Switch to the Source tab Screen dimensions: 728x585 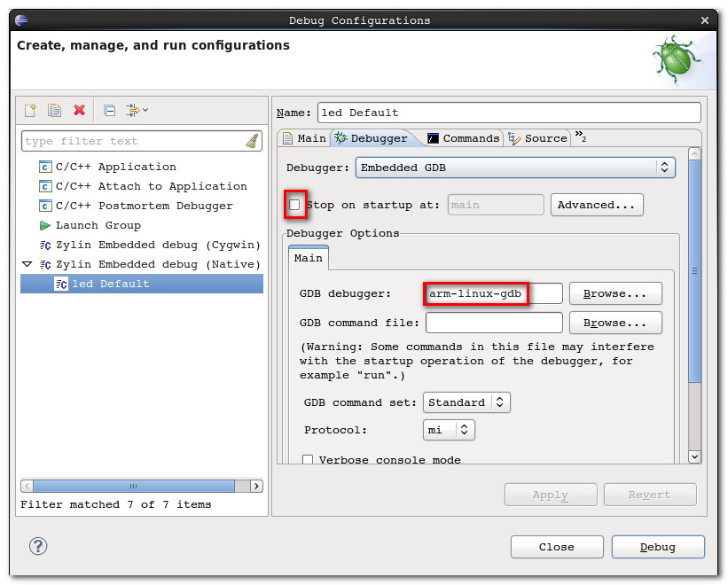(x=537, y=138)
